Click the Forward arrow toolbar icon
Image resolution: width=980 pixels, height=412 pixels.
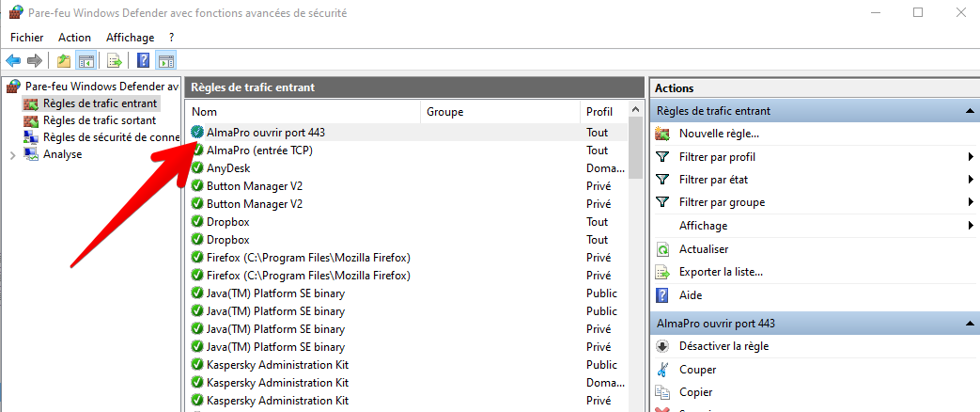click(x=35, y=60)
